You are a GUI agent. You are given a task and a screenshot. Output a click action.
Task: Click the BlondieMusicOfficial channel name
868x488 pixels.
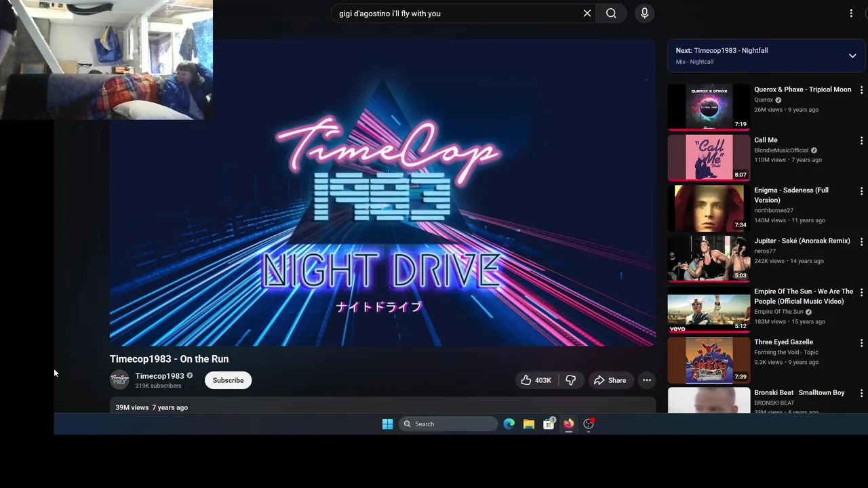tap(781, 150)
